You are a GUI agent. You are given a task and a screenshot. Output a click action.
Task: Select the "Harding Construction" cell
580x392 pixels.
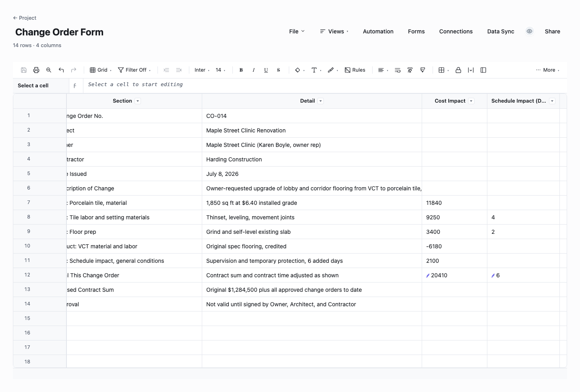pyautogui.click(x=312, y=159)
